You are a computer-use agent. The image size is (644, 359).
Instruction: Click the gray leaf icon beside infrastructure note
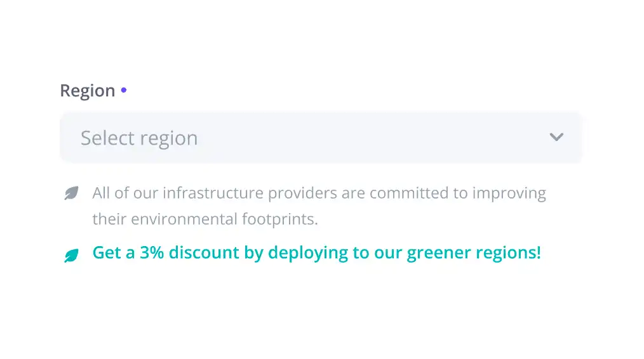72,193
